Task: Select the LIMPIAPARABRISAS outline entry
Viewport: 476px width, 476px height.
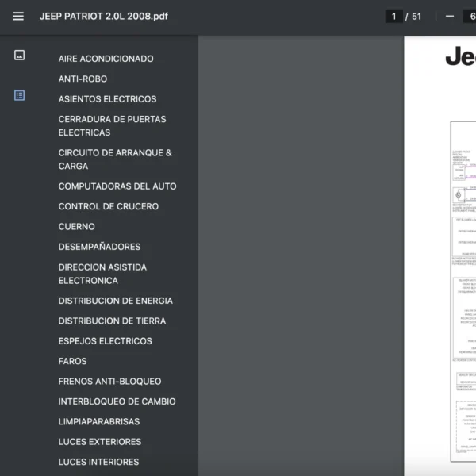Action: pyautogui.click(x=99, y=421)
